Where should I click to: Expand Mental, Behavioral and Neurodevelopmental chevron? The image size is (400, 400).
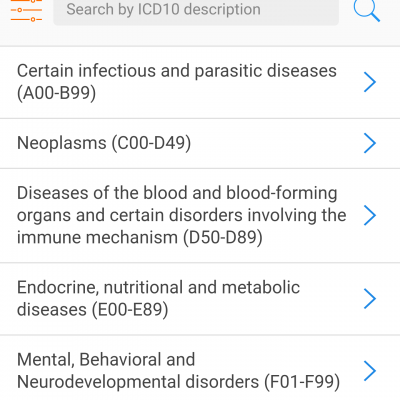point(370,371)
